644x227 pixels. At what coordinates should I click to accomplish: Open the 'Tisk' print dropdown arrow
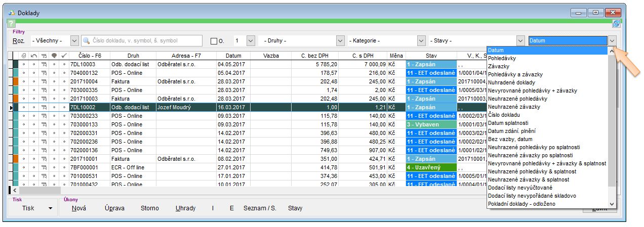coord(50,208)
